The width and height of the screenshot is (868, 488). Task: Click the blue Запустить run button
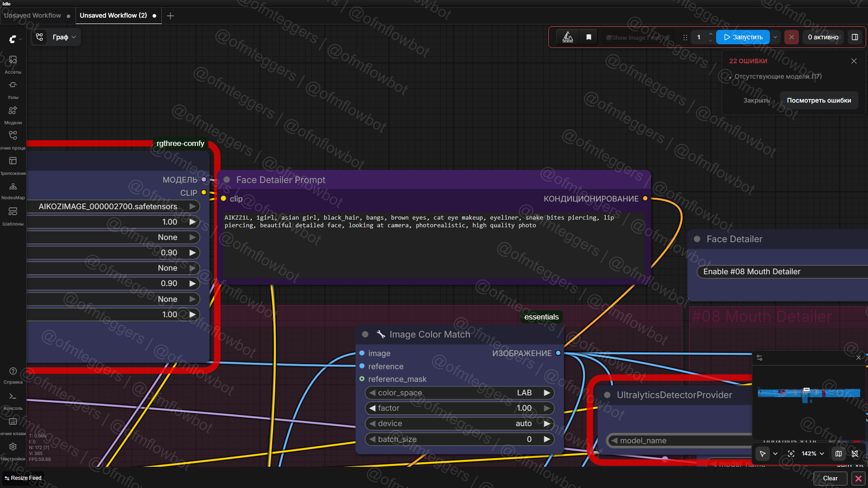743,37
